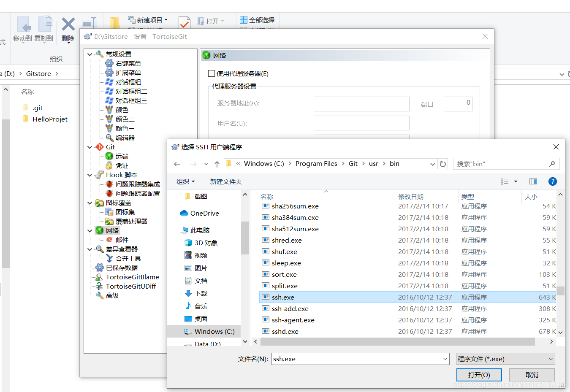Click the 图标集 icon
Viewport: 570px width, 392px height.
tap(109, 212)
